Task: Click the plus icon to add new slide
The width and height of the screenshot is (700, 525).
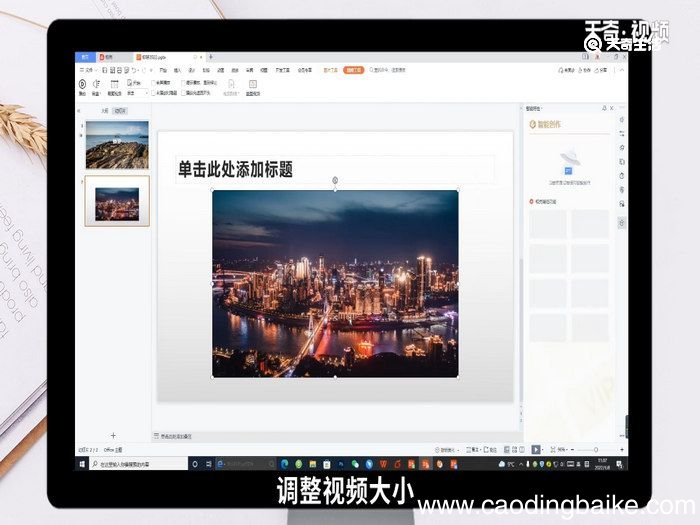Action: [x=113, y=435]
